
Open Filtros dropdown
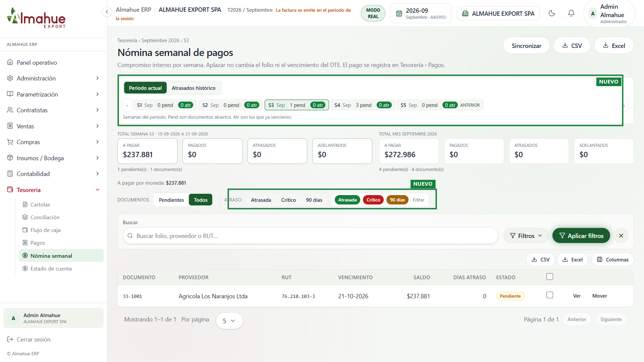coord(526,236)
